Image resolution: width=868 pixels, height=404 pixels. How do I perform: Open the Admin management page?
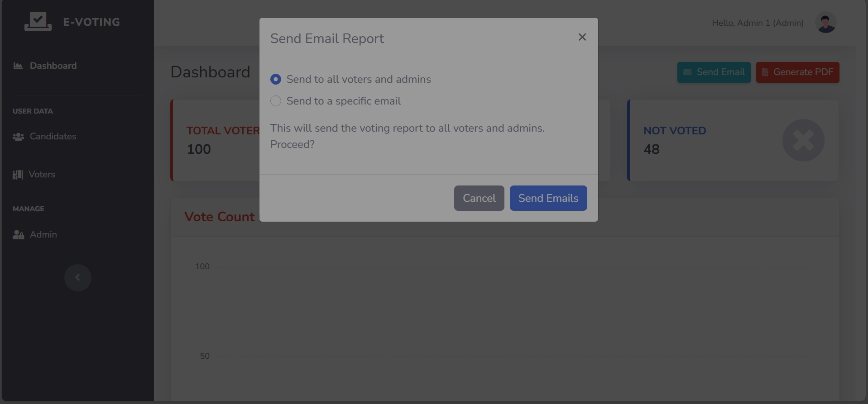pos(43,235)
